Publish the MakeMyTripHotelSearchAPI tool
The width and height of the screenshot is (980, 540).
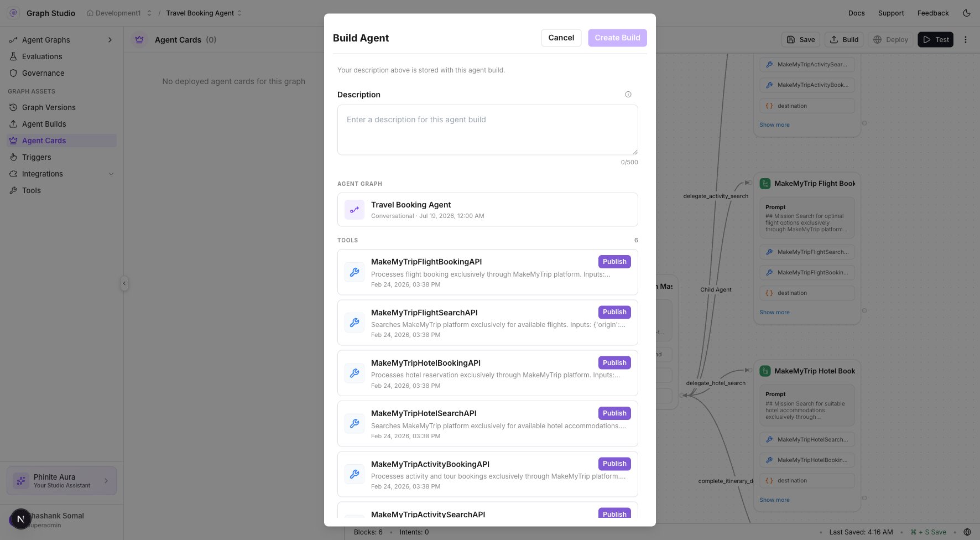614,413
